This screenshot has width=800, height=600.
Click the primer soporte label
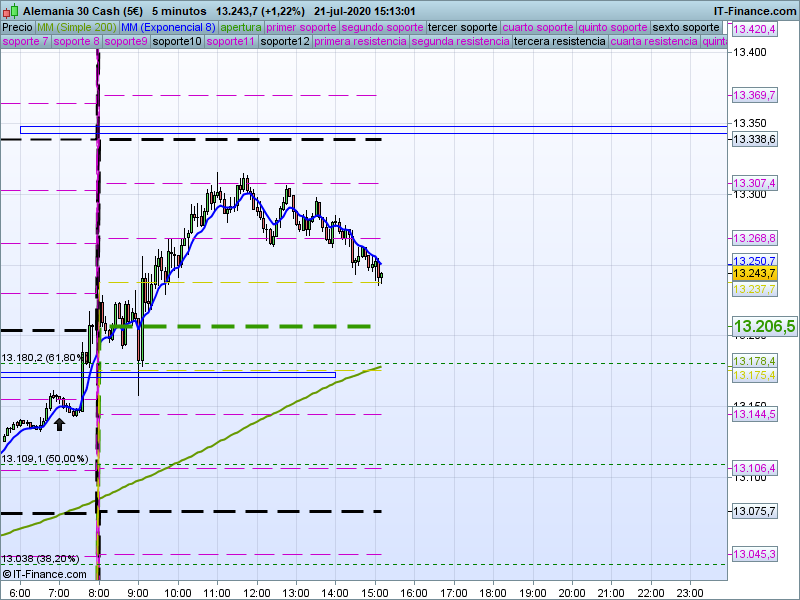coord(301,28)
